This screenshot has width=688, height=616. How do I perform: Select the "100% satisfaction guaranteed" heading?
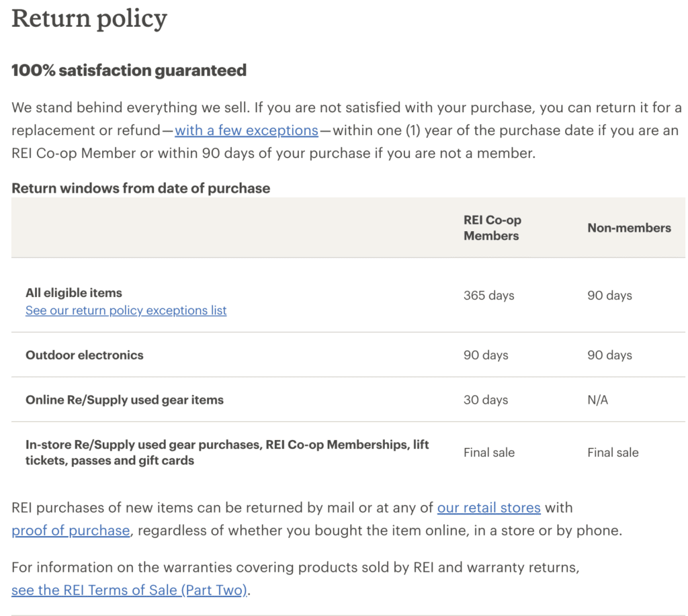(129, 71)
